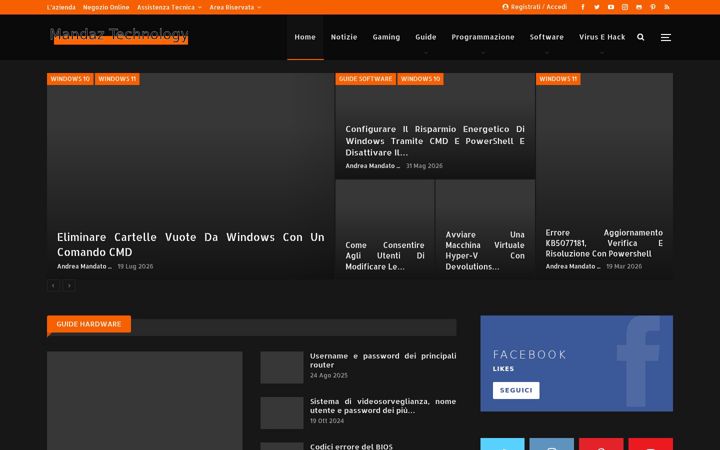The height and width of the screenshot is (450, 720).
Task: Open article Sistema di videosorveglianza, nome utente
Action: click(x=383, y=406)
